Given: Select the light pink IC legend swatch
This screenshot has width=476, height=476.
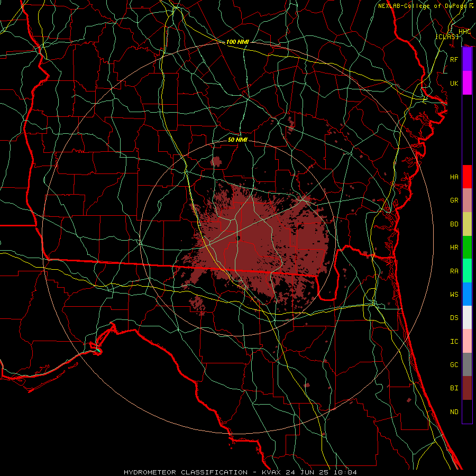Looking at the screenshot, I should click(467, 341).
